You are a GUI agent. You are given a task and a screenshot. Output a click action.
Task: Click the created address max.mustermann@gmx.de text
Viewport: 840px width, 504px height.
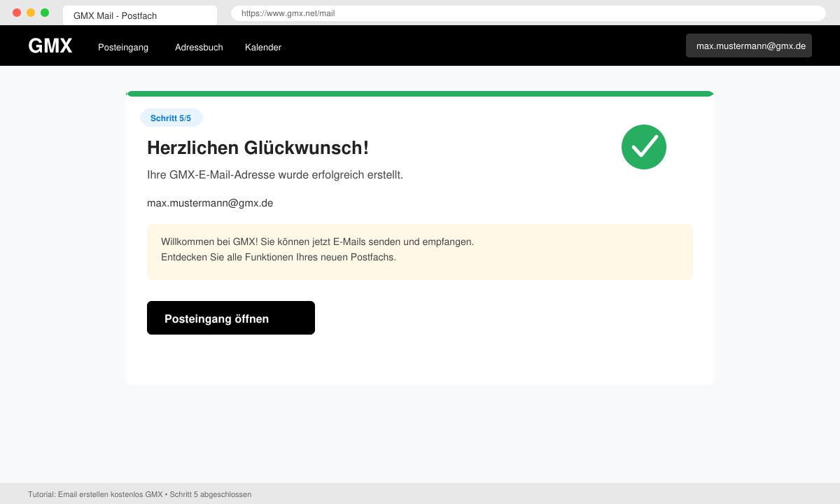(x=210, y=203)
